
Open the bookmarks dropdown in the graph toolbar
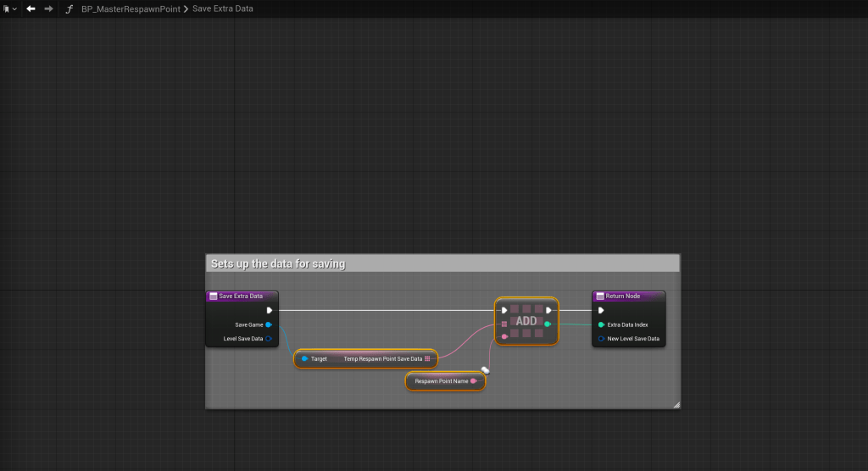click(9, 8)
